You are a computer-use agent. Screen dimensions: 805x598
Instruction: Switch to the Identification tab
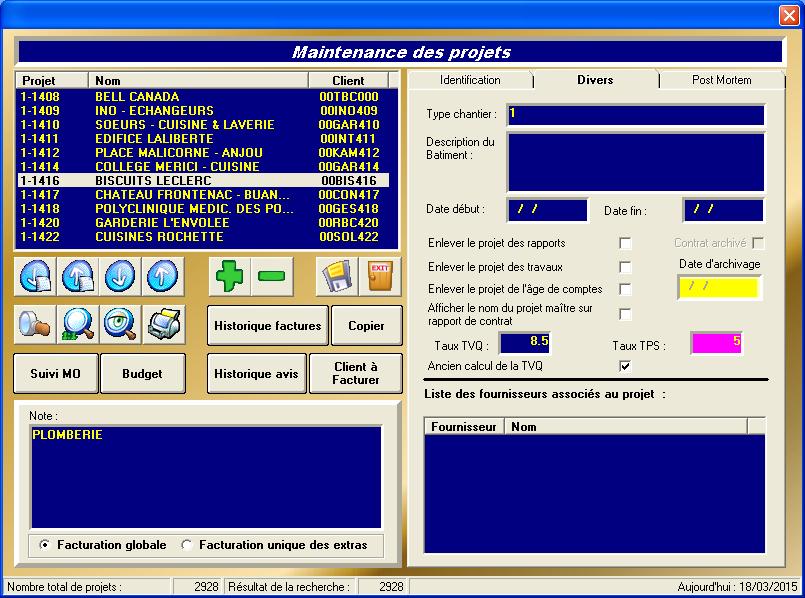[x=470, y=80]
